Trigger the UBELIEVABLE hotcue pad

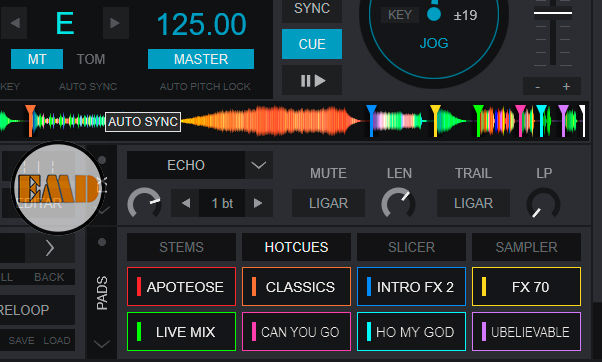click(x=526, y=332)
